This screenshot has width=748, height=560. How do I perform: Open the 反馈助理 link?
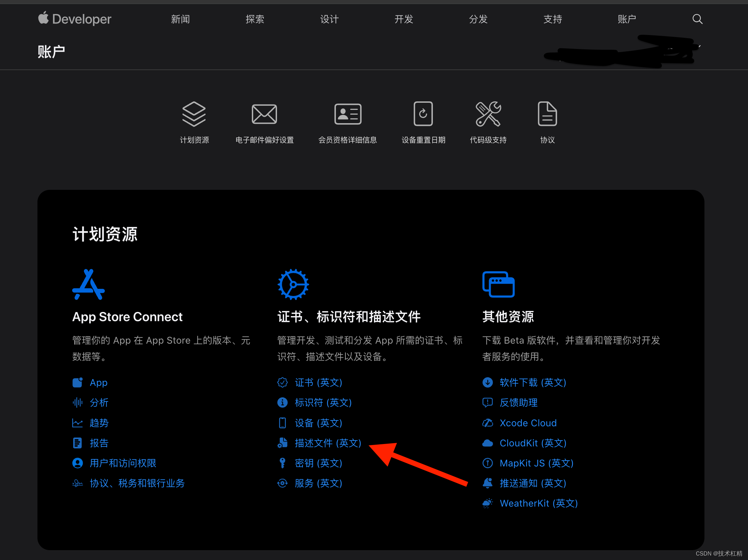pyautogui.click(x=519, y=402)
